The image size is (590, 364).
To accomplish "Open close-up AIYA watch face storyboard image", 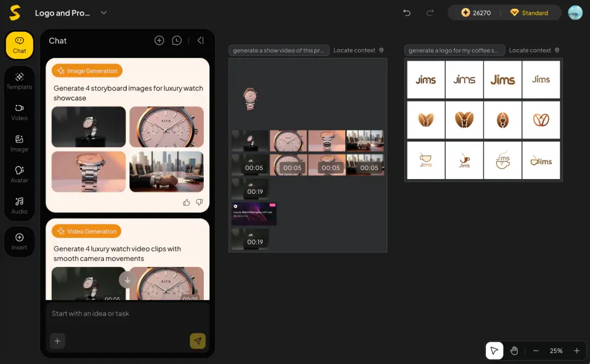I will click(x=167, y=127).
